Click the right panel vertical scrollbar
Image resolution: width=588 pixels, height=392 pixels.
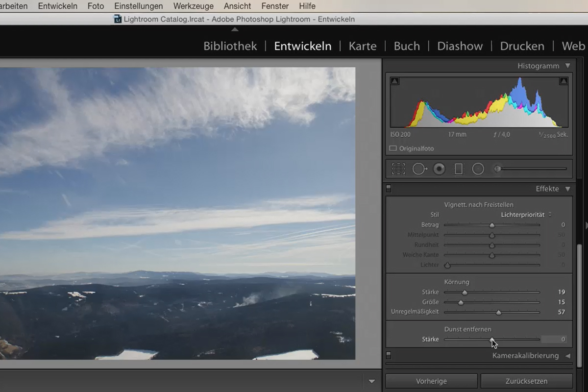coord(580,305)
